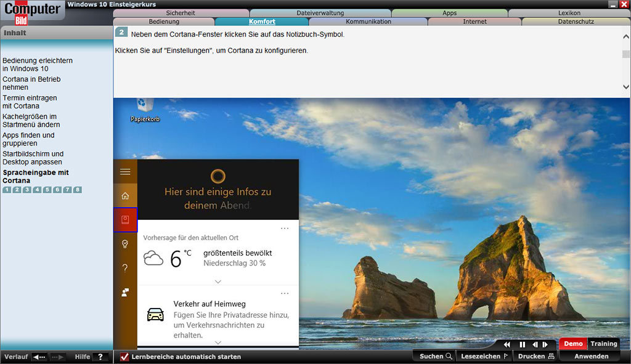The image size is (631, 364).
Task: Open lesson Startbildschirm und Desktop anpassen
Action: (33, 158)
